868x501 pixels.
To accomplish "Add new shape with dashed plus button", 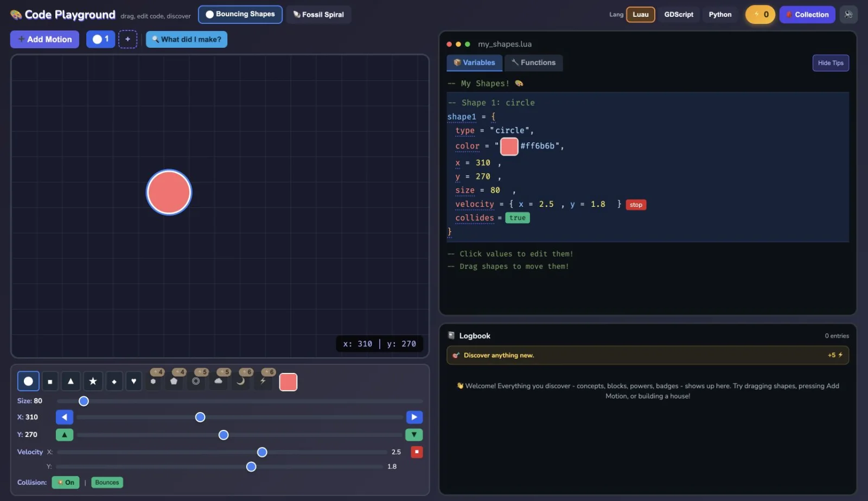I will [x=128, y=39].
